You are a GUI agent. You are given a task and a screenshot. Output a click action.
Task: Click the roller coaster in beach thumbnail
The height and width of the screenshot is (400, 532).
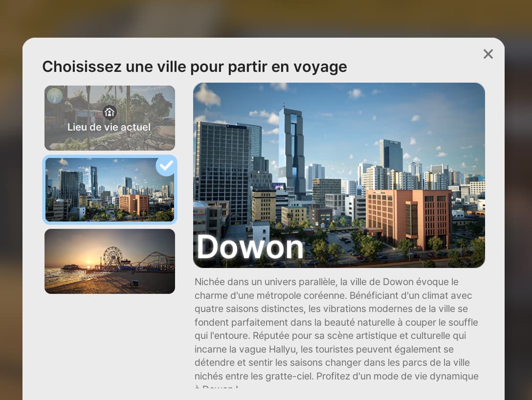point(155,261)
